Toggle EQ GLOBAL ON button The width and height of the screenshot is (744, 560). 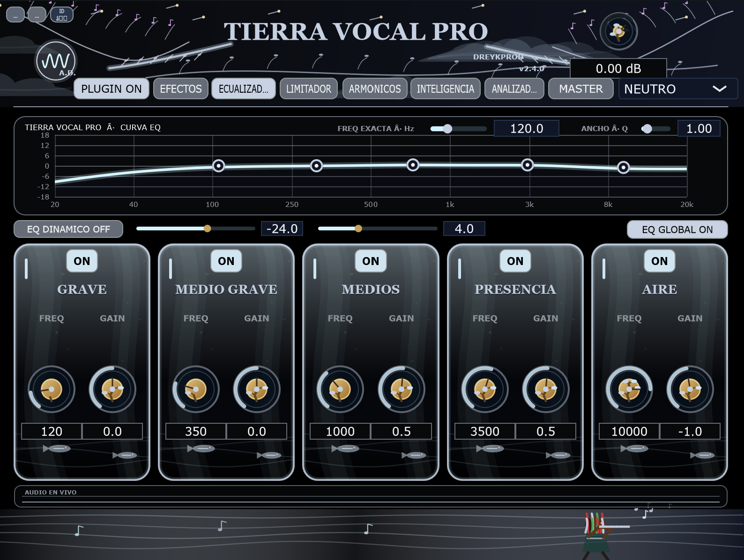(677, 230)
